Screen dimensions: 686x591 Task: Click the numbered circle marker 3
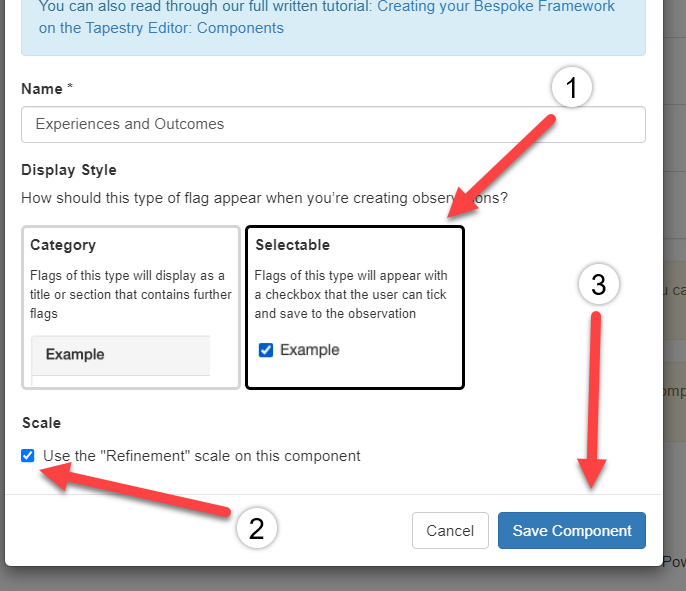[x=598, y=284]
